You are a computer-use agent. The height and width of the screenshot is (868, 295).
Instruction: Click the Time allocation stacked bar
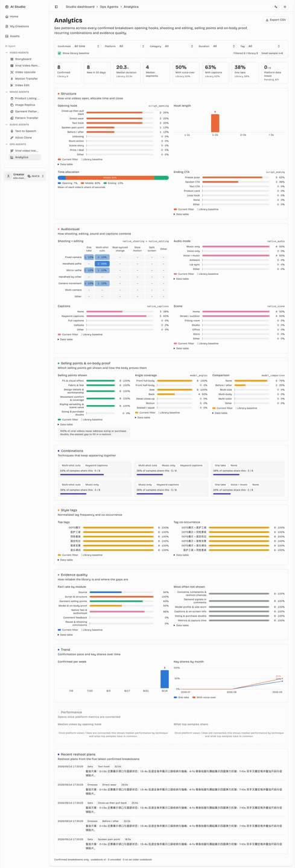[113, 178]
